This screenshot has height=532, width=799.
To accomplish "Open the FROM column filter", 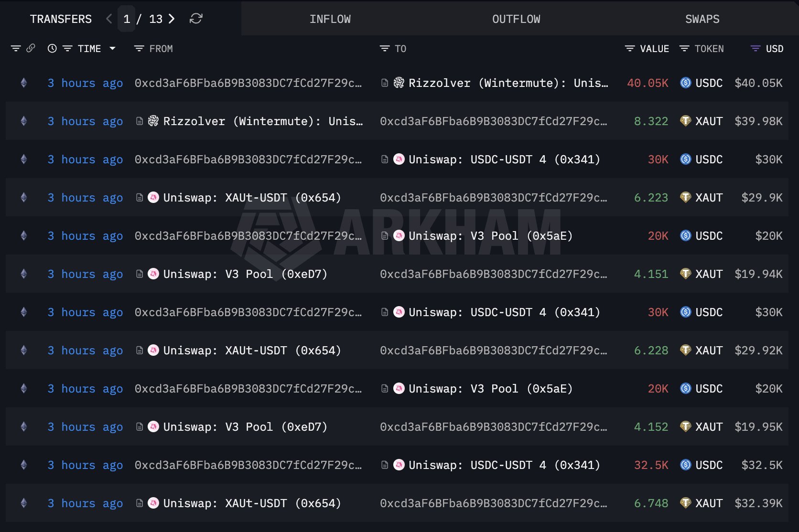I will pyautogui.click(x=139, y=48).
